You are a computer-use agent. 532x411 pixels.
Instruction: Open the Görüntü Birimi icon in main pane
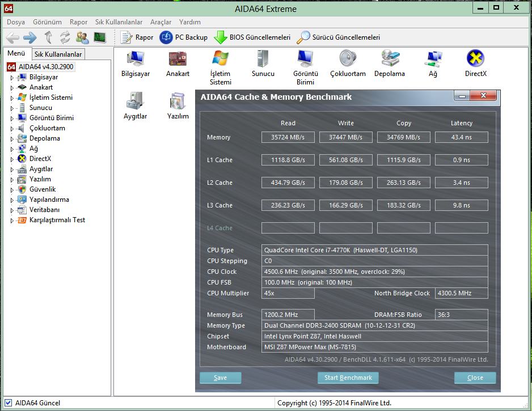[x=305, y=68]
